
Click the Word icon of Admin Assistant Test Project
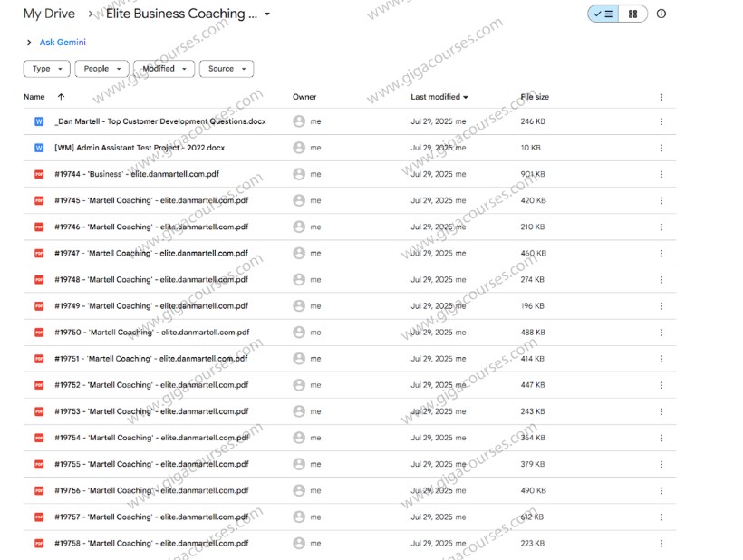(x=39, y=149)
